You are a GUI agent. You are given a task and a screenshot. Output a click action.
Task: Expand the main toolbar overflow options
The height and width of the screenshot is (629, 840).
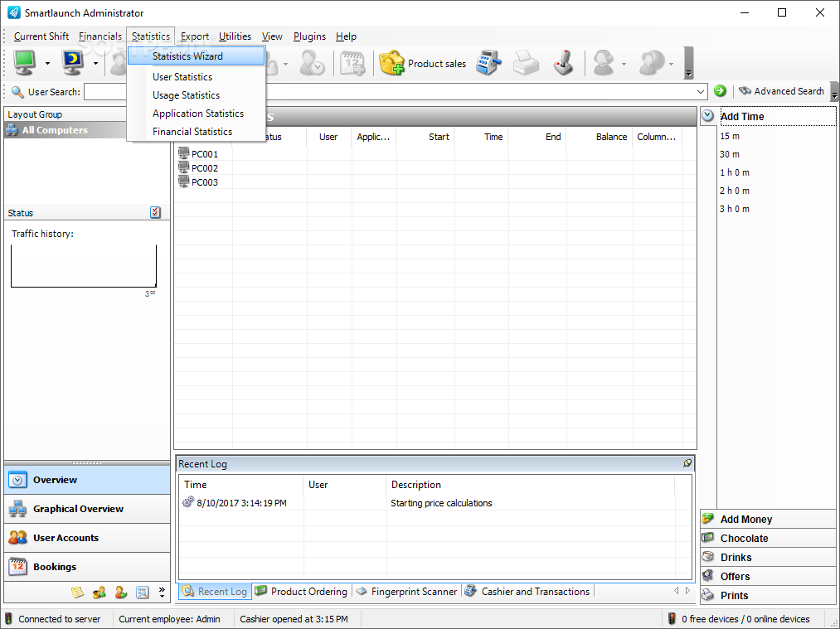[x=689, y=63]
